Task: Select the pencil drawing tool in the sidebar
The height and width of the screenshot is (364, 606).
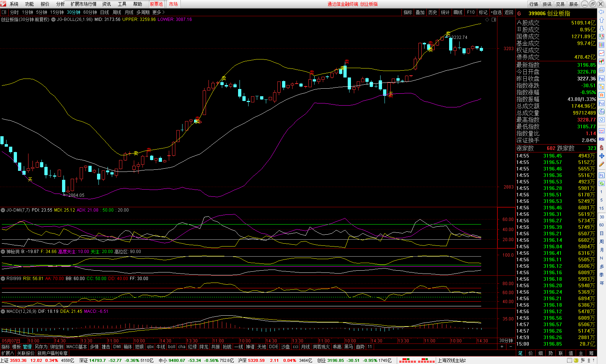Action: coord(601,164)
